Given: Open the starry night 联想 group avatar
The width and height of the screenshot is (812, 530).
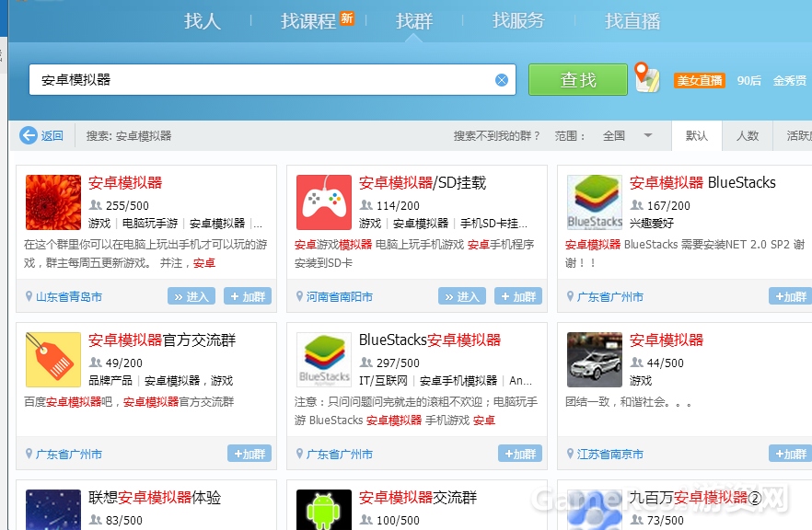Looking at the screenshot, I should [53, 510].
